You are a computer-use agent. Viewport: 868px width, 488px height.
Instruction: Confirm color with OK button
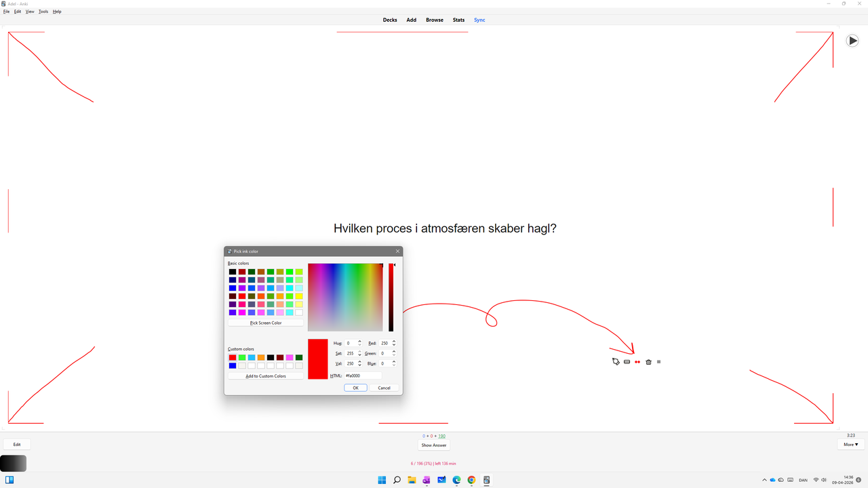[355, 388]
